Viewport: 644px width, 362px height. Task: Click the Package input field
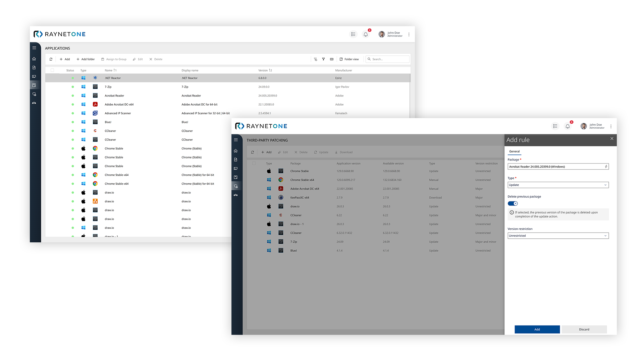point(558,167)
